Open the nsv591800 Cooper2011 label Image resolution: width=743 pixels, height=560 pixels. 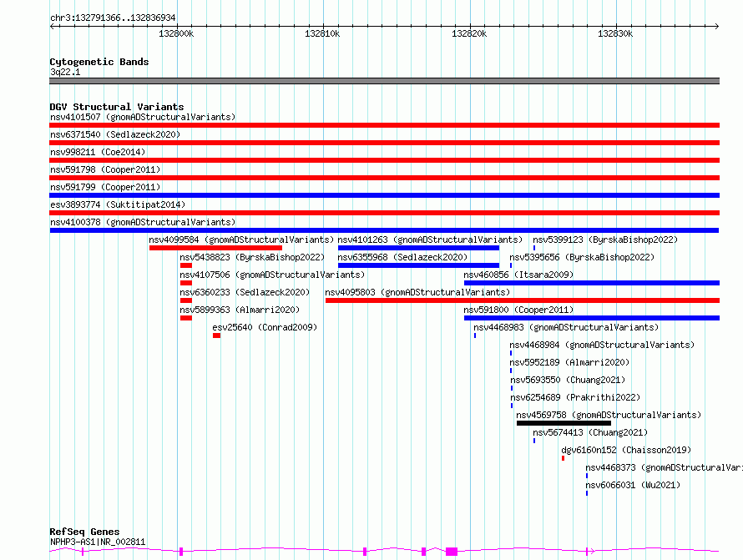pyautogui.click(x=518, y=310)
